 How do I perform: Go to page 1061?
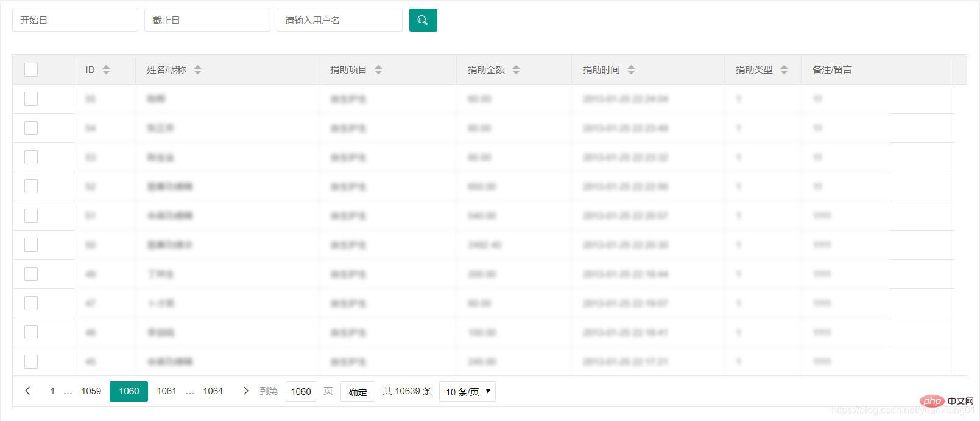[166, 391]
